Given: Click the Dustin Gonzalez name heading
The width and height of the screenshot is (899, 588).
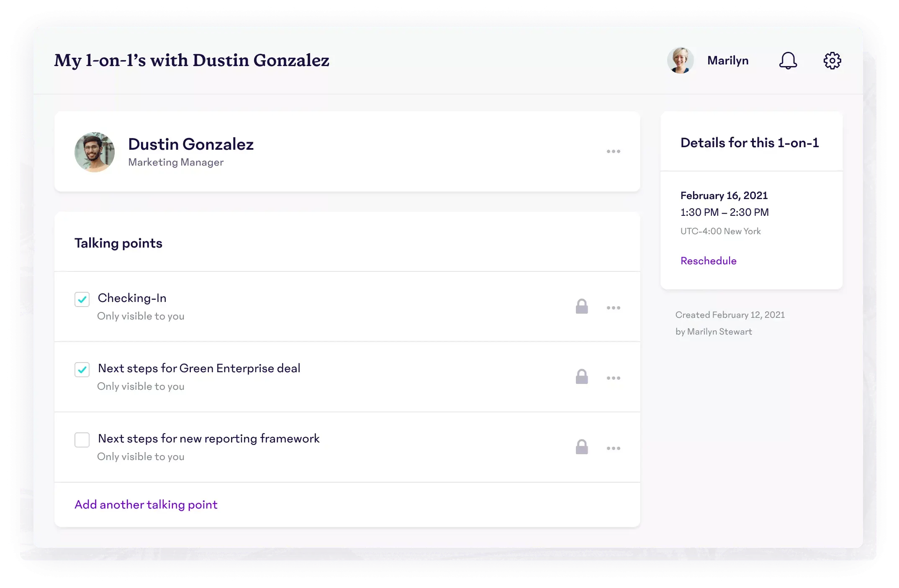Looking at the screenshot, I should click(191, 144).
